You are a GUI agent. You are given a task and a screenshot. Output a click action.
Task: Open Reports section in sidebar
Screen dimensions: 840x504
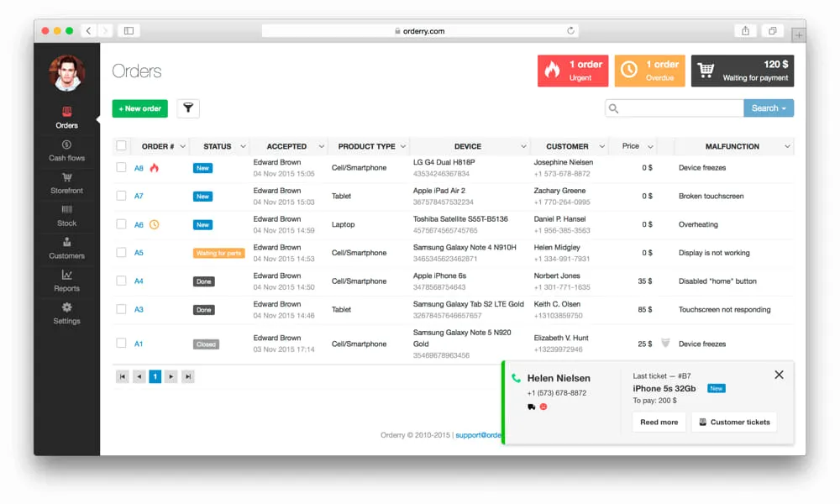point(66,281)
